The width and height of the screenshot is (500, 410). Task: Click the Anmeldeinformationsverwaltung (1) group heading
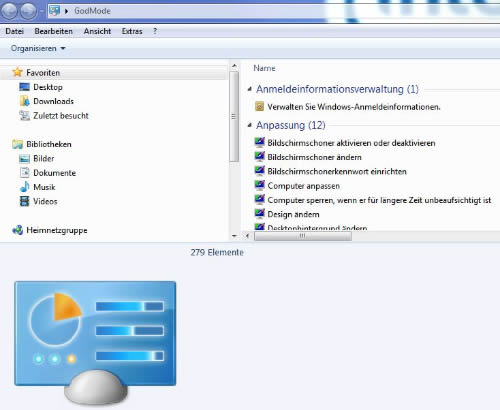coord(337,89)
